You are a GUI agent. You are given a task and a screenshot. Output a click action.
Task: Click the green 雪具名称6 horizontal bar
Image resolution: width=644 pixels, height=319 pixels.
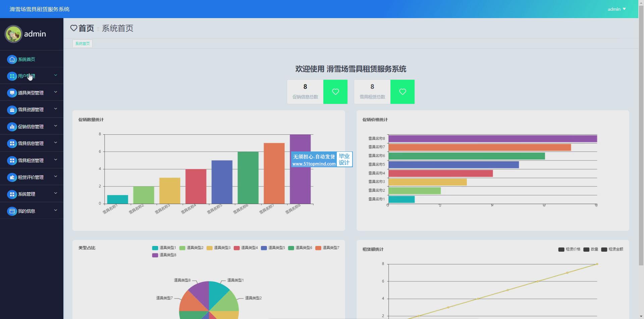pos(467,156)
